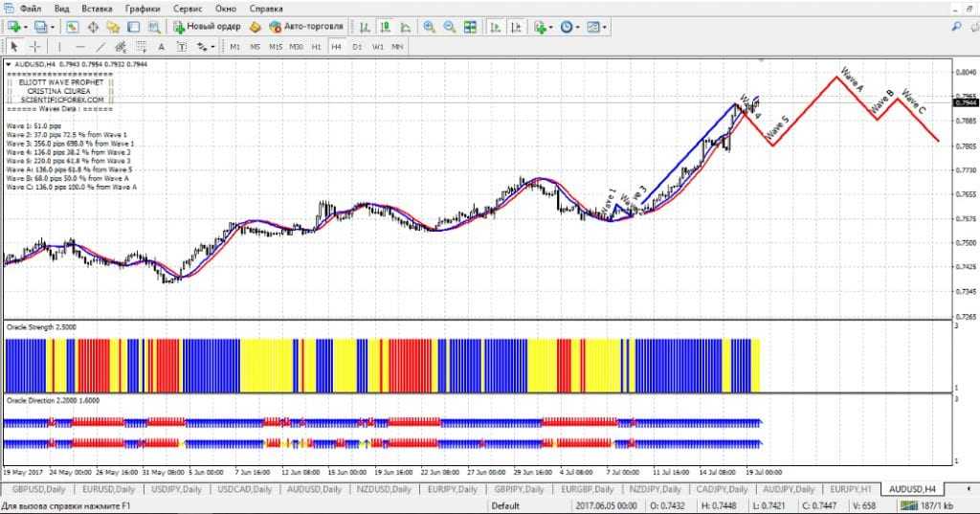Toggle the chart auto-scroll button
The height and width of the screenshot is (514, 980).
(x=493, y=28)
